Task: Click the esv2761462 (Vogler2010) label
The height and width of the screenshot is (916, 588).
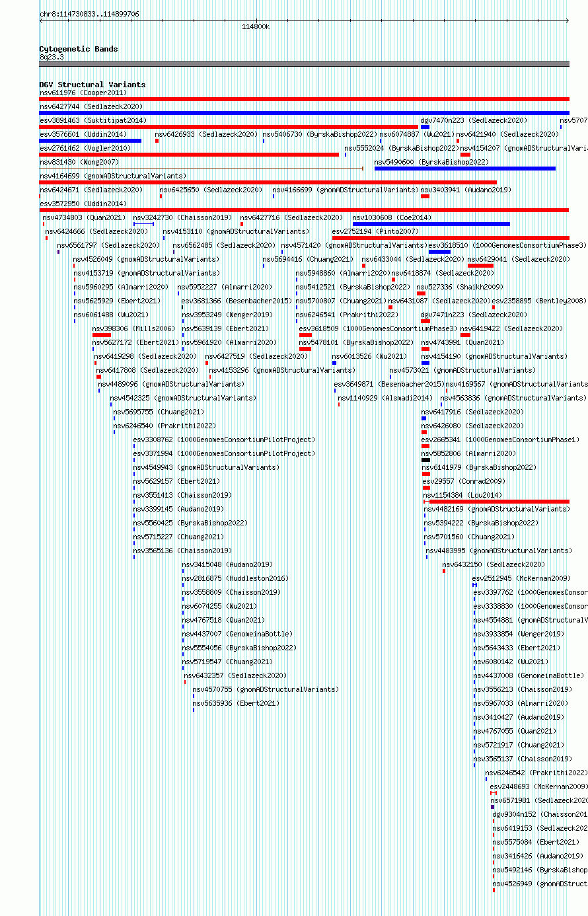Action: 85,148
